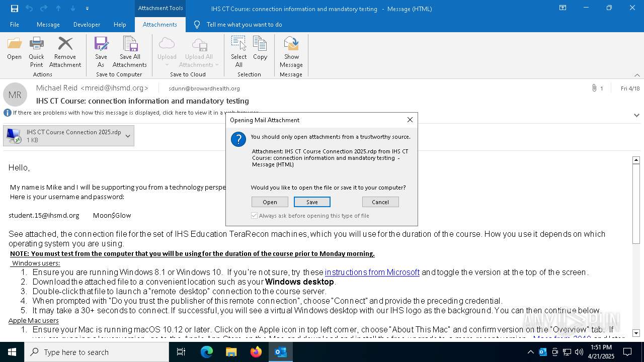The width and height of the screenshot is (644, 362).
Task: Open Firefox from taskbar
Action: (256, 352)
